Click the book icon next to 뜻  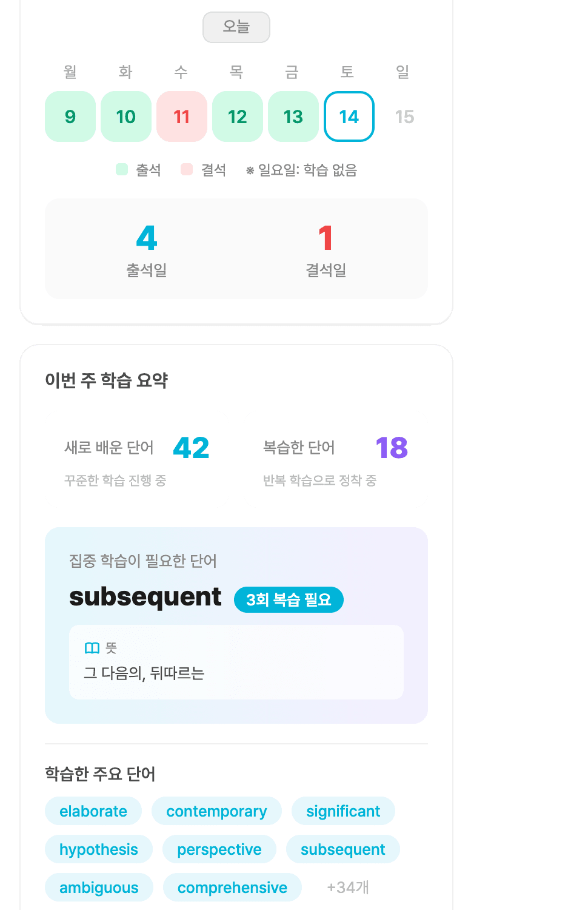(x=92, y=647)
